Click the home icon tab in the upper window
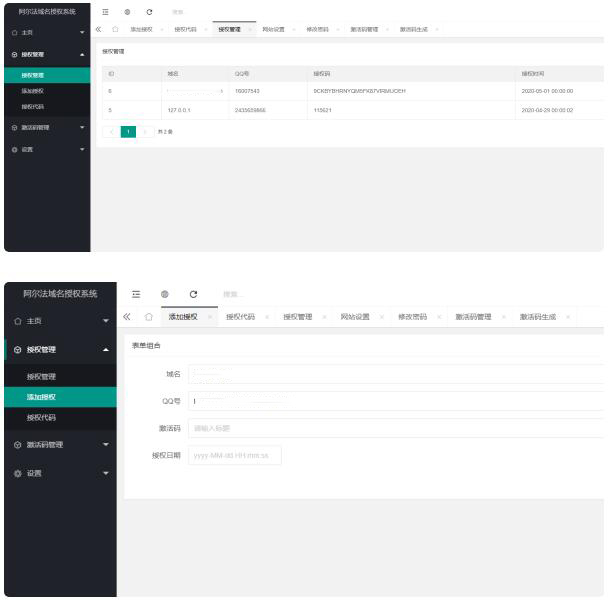This screenshot has width=610, height=600. (115, 29)
